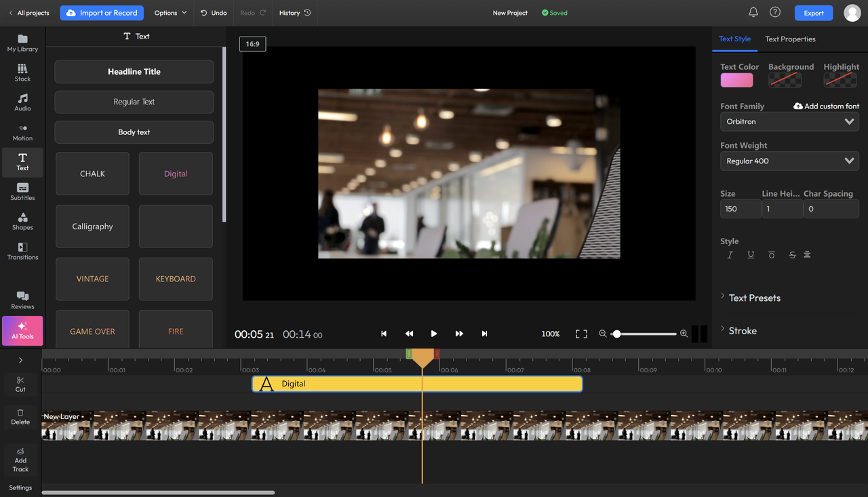Rewind the playback

[409, 334]
